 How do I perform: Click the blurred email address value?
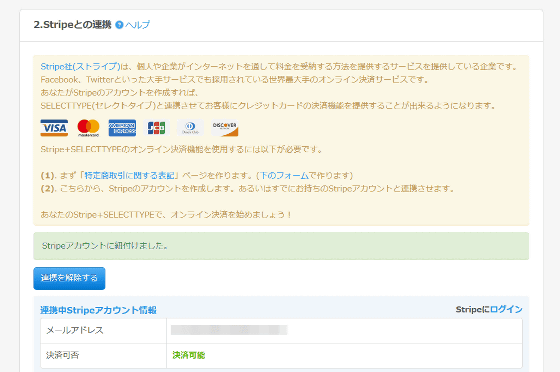pos(229,330)
